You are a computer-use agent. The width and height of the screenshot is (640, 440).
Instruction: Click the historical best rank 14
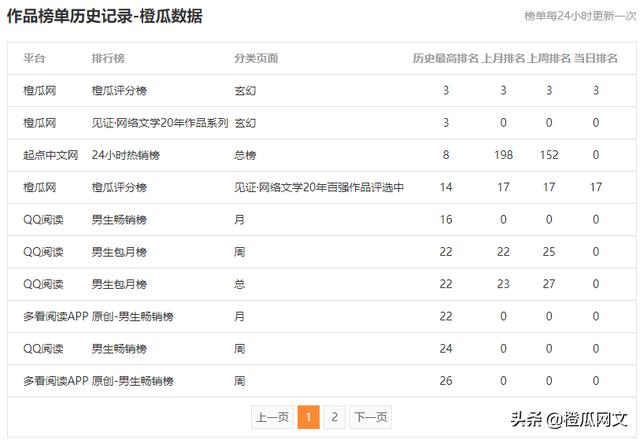point(446,187)
